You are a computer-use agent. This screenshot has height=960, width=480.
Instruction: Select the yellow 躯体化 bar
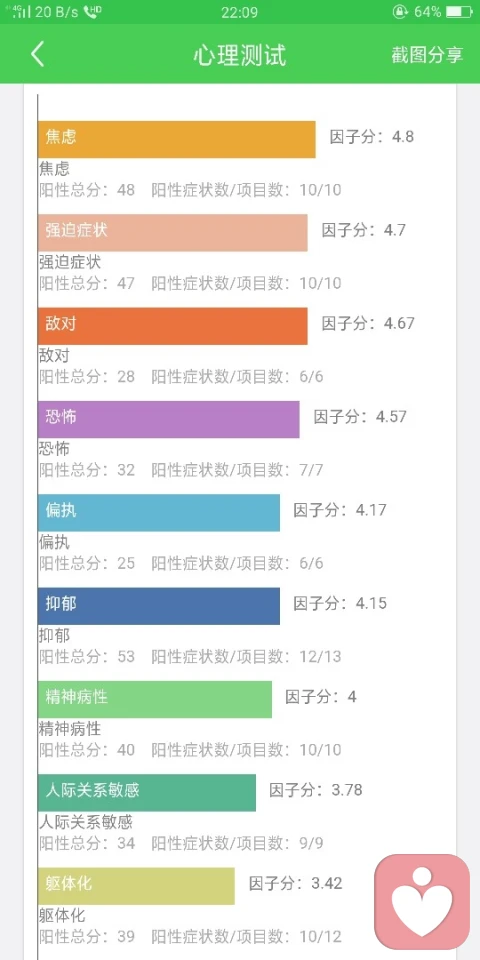[x=137, y=886]
